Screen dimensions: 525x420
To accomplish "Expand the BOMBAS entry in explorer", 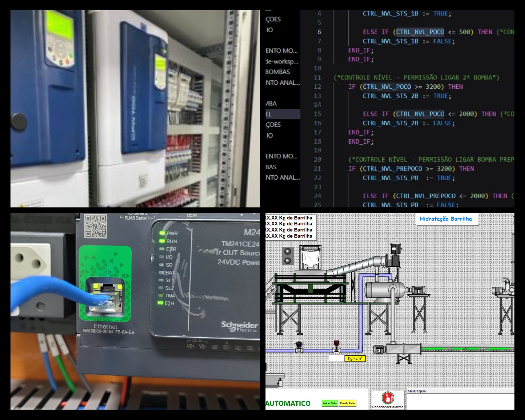I will click(277, 72).
